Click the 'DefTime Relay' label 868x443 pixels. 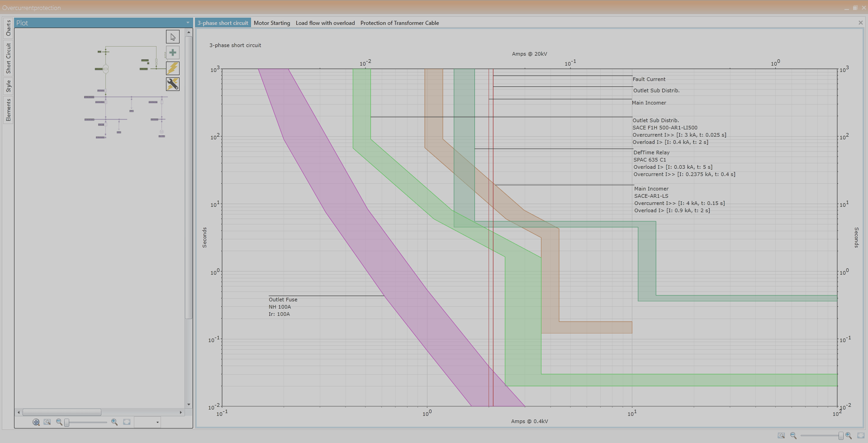651,152
